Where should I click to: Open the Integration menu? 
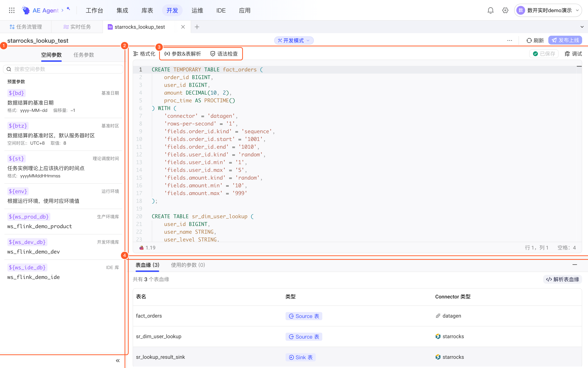(x=122, y=10)
